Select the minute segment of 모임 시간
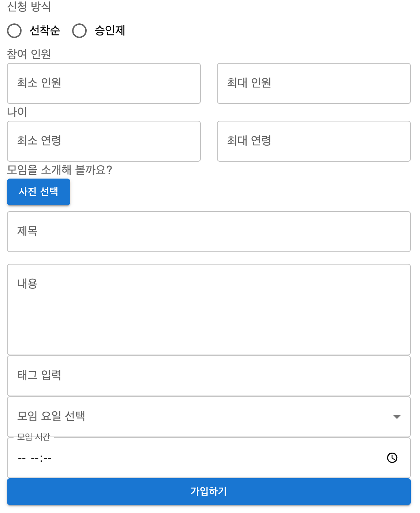This screenshot has height=513, width=420. click(47, 458)
